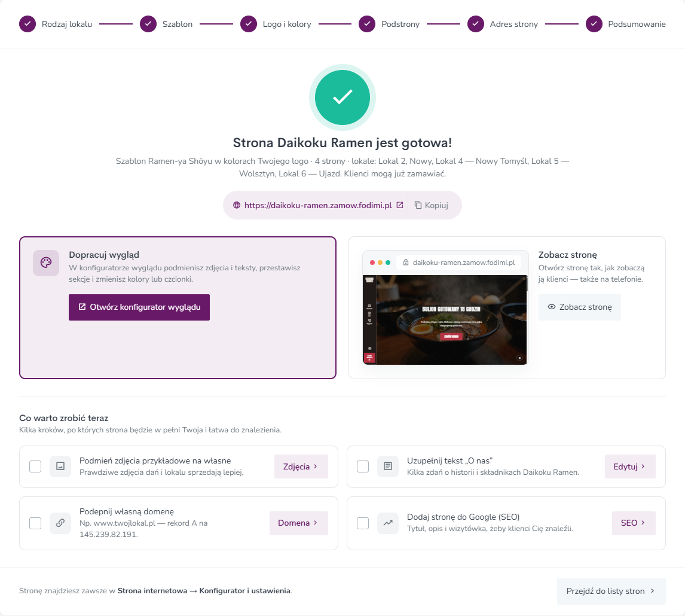Click the large green success checkmark

342,97
